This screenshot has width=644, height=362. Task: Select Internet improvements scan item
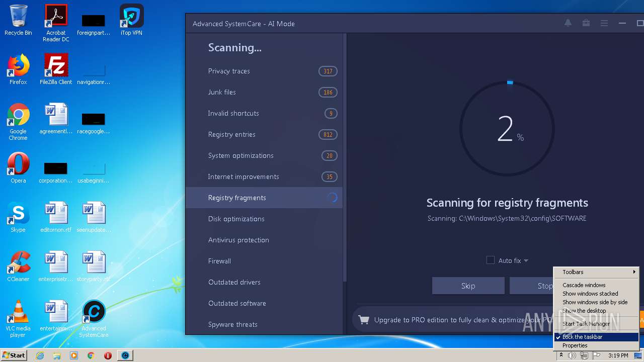tap(264, 176)
